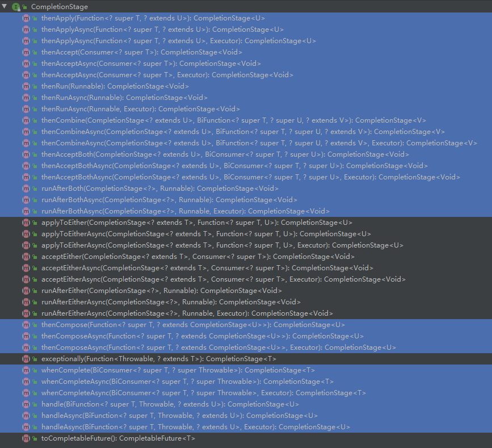Click method icon beside runAfterEither(CompletionStage, Runnable)
This screenshot has width=492, height=448.
(x=26, y=291)
